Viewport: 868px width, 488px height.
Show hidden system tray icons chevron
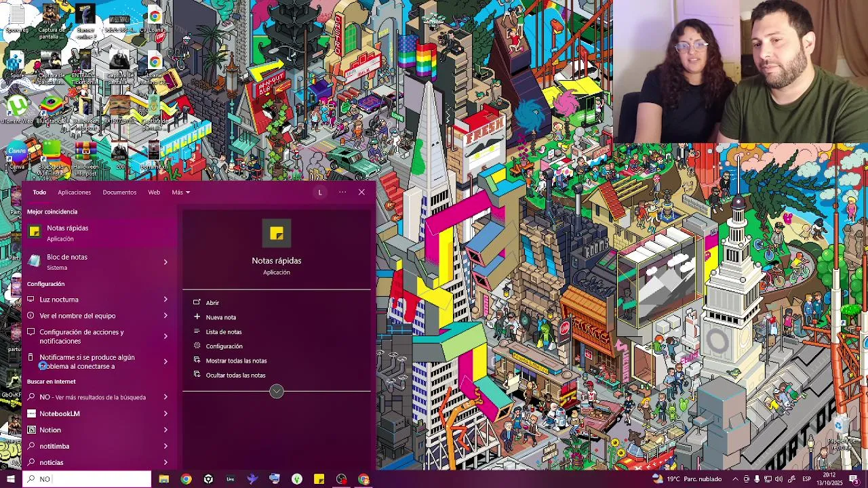tap(735, 479)
